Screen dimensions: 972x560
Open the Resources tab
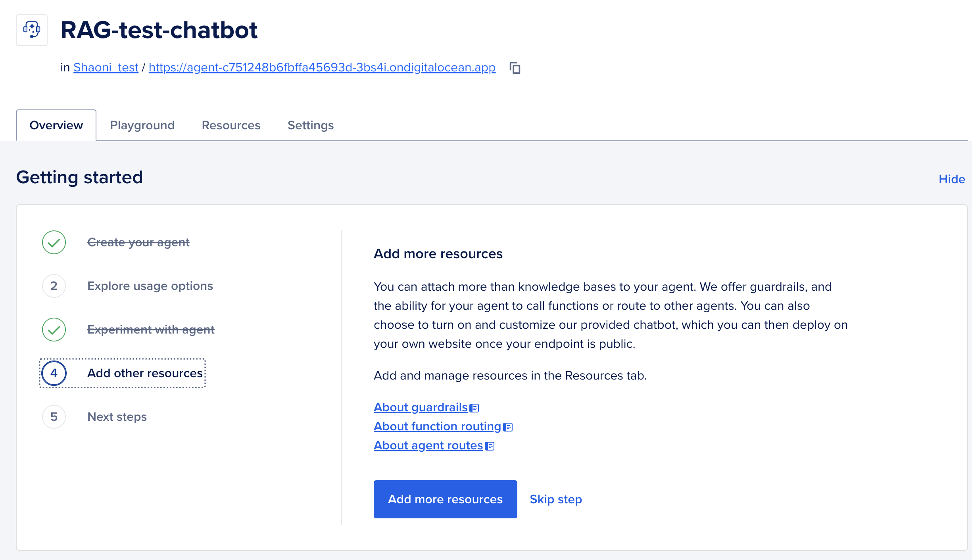[231, 125]
